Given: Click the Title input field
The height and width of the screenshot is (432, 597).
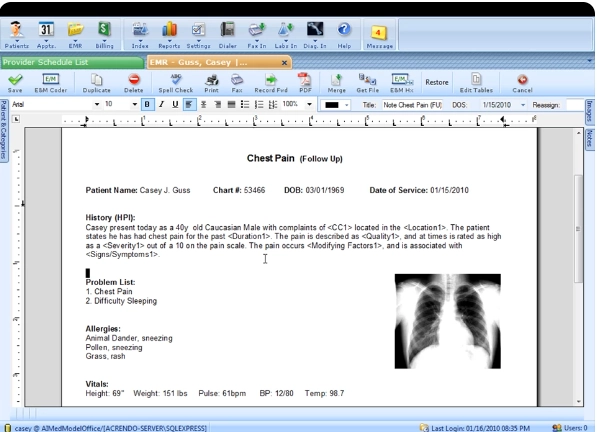Looking at the screenshot, I should (412, 105).
